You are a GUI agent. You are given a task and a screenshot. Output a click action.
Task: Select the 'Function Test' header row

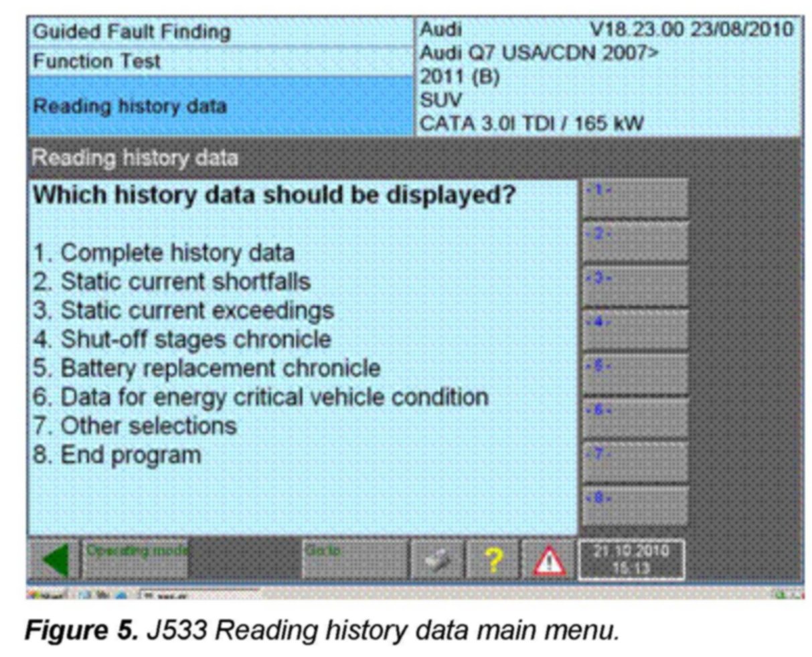(x=220, y=62)
